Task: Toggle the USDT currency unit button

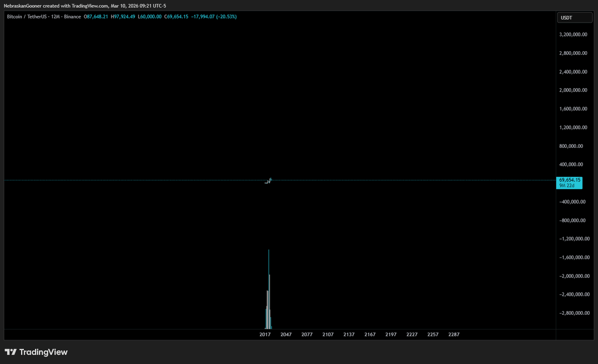Action: 574,17
